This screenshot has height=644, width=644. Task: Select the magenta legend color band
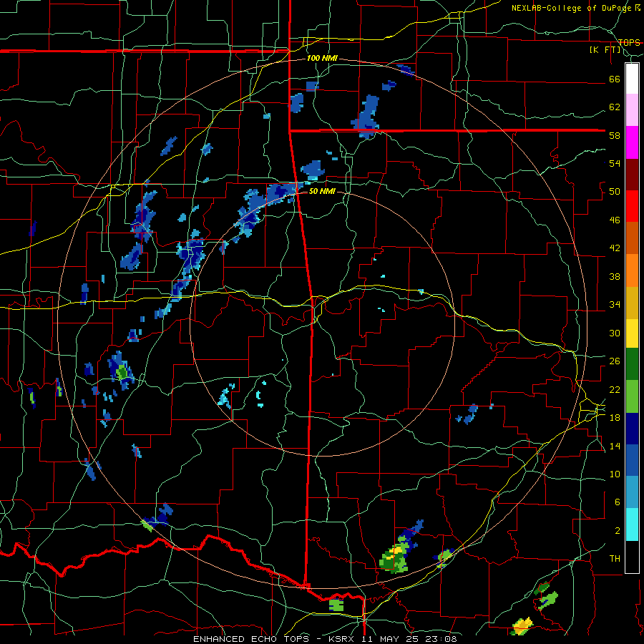point(632,142)
